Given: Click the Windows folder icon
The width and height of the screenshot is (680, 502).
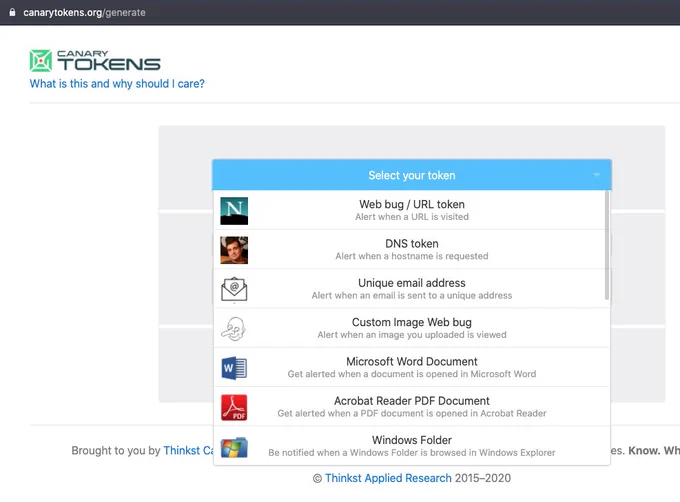Looking at the screenshot, I should pyautogui.click(x=234, y=447).
